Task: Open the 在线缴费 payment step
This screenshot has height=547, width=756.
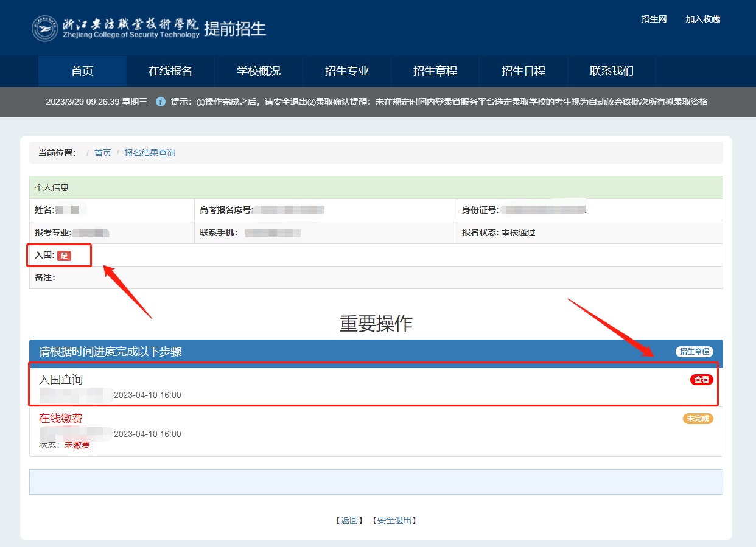Action: coord(61,419)
